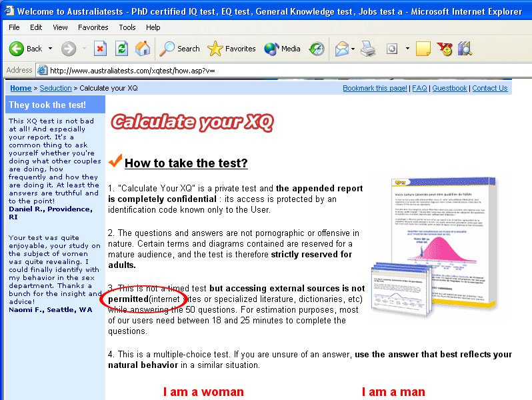Click the Daniel R., Providence, RI name
This screenshot has width=532, height=400.
(x=51, y=213)
